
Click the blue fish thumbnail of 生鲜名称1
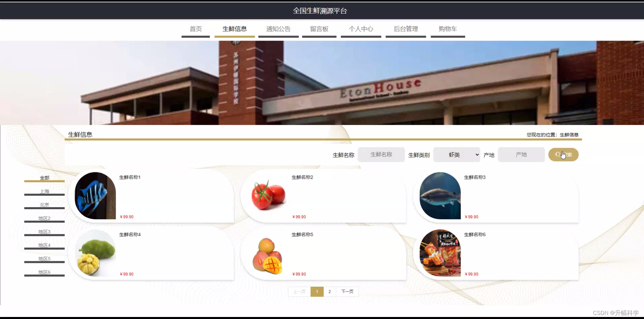[x=95, y=195]
